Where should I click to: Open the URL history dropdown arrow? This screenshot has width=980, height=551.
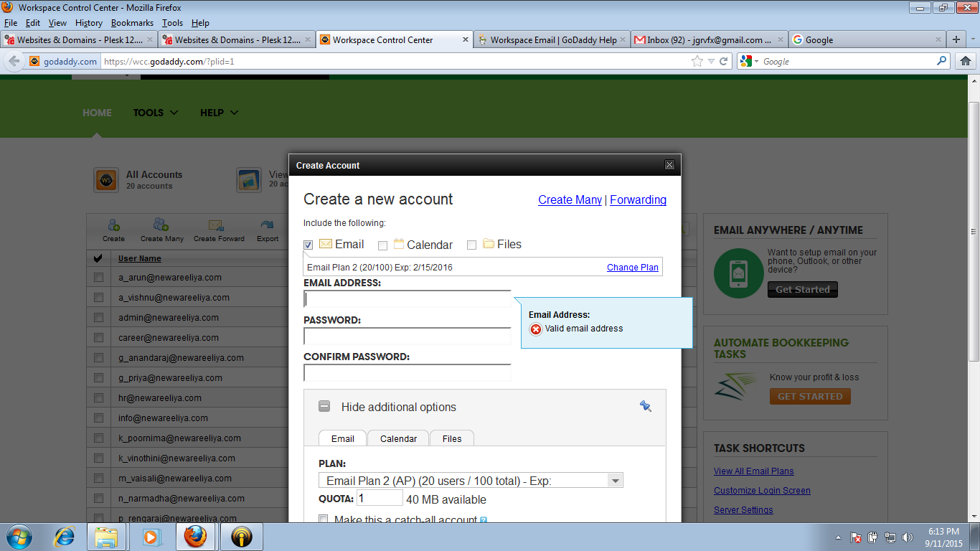point(711,62)
